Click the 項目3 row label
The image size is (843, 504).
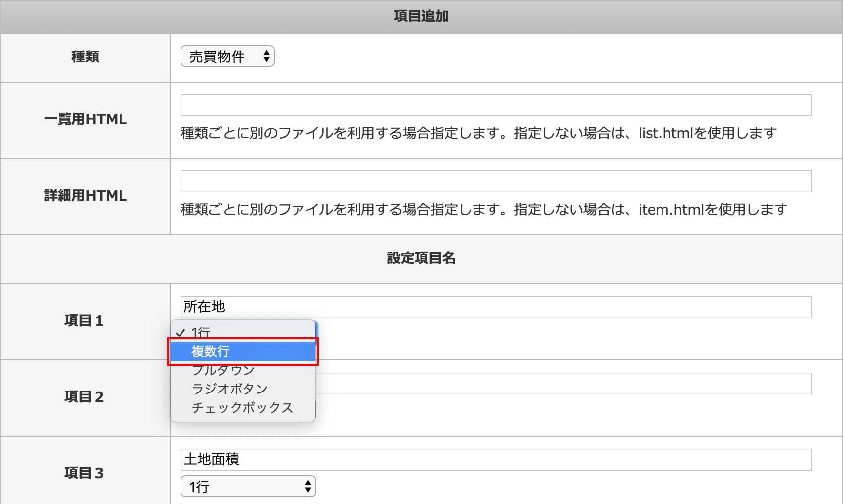click(84, 473)
